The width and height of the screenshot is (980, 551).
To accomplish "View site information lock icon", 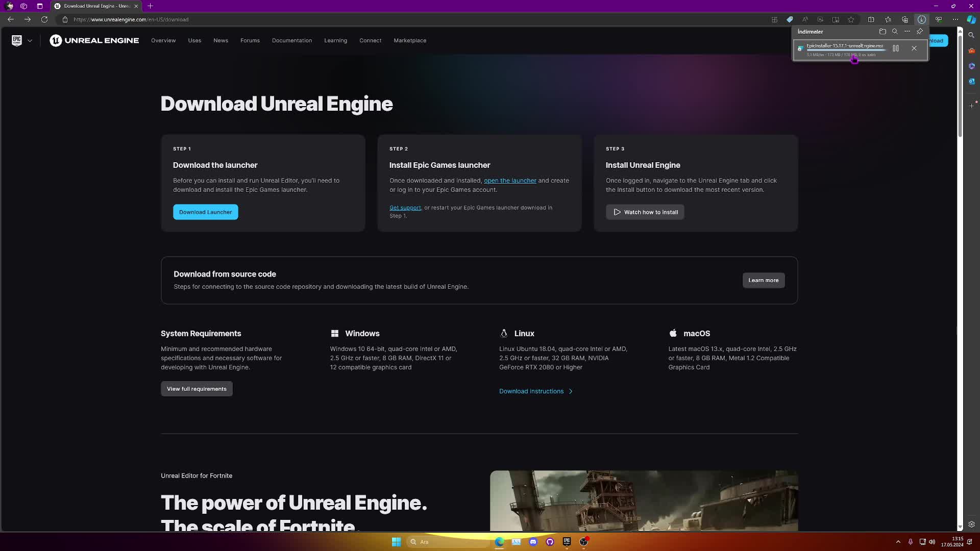I will [x=65, y=19].
